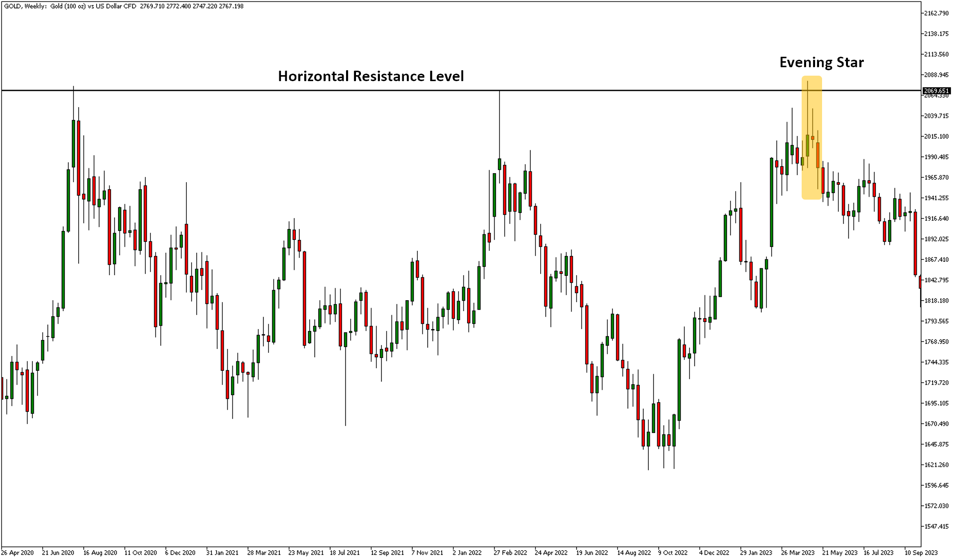Click the 23 May 2021 date label
The image size is (958, 560).
306,553
